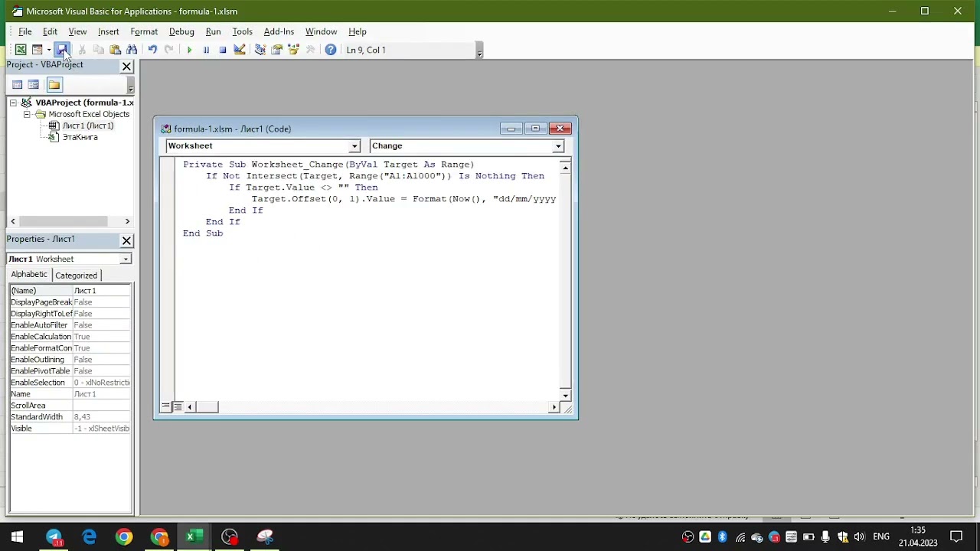The height and width of the screenshot is (551, 980).
Task: Click code window horizontal scroll right arrow
Action: 554,407
